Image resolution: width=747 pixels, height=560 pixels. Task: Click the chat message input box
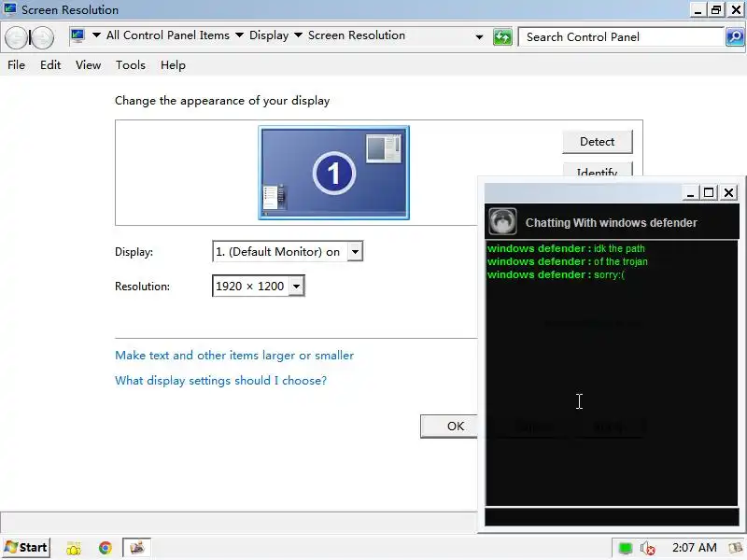tap(612, 517)
